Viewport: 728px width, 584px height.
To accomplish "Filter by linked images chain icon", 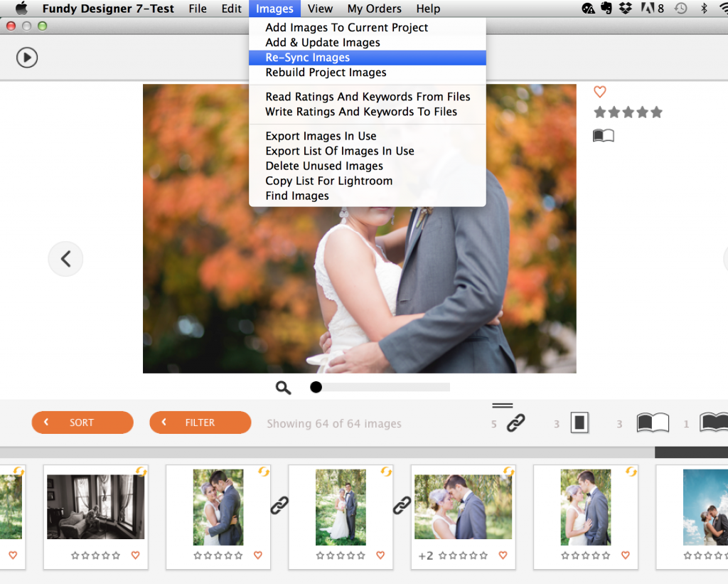I will click(515, 423).
